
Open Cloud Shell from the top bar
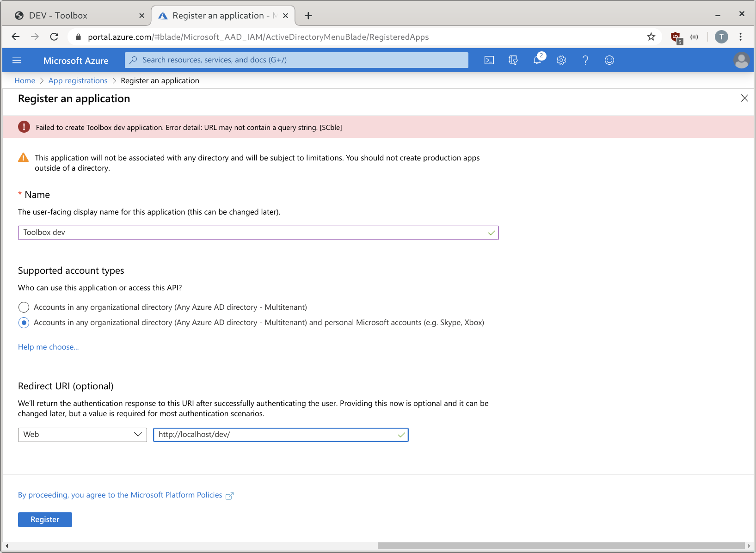(x=489, y=60)
